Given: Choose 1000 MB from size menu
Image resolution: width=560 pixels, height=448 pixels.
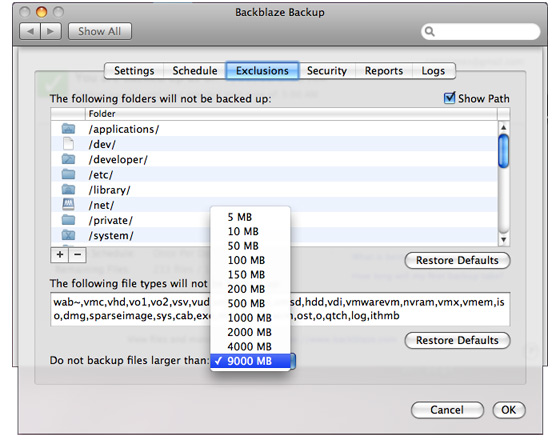Looking at the screenshot, I should [x=250, y=318].
